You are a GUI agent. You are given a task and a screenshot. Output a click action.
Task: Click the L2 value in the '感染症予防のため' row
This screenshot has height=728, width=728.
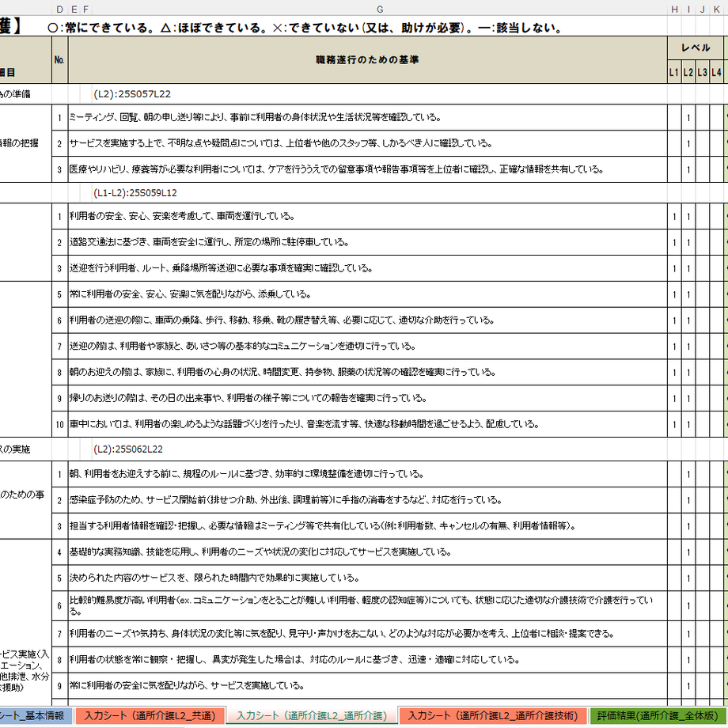[688, 500]
